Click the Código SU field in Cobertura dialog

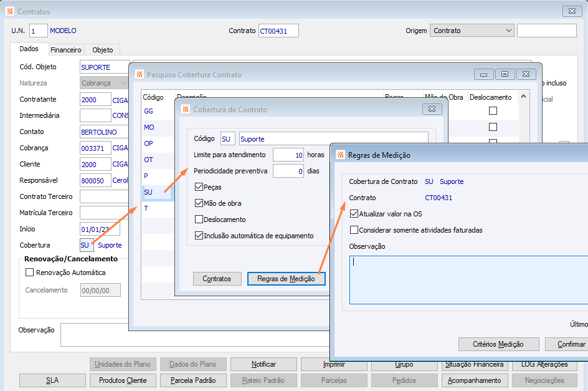pyautogui.click(x=228, y=138)
